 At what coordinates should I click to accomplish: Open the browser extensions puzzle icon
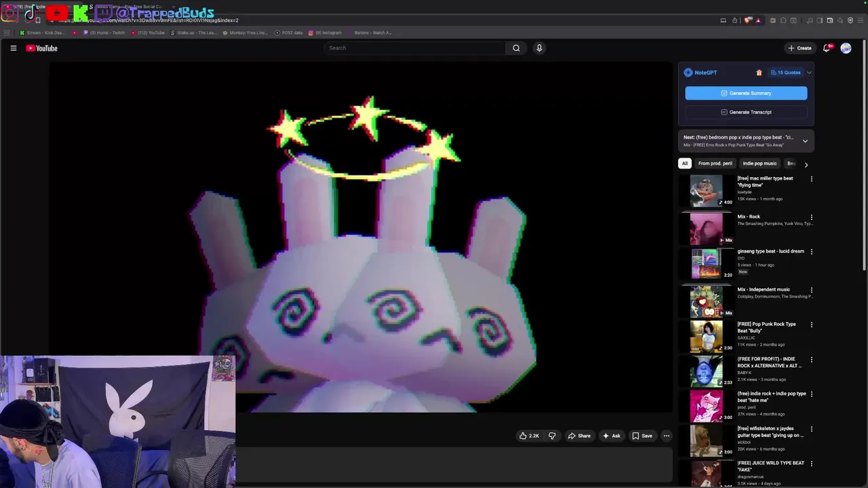pos(783,20)
